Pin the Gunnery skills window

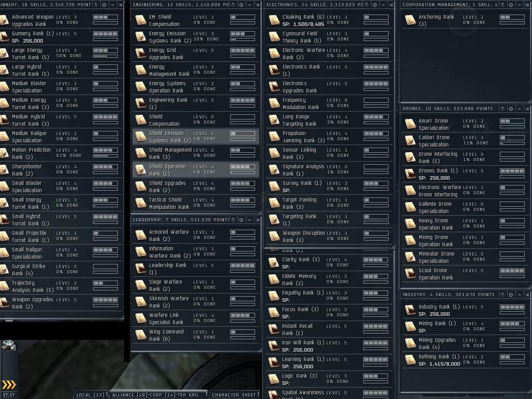(x=104, y=5)
